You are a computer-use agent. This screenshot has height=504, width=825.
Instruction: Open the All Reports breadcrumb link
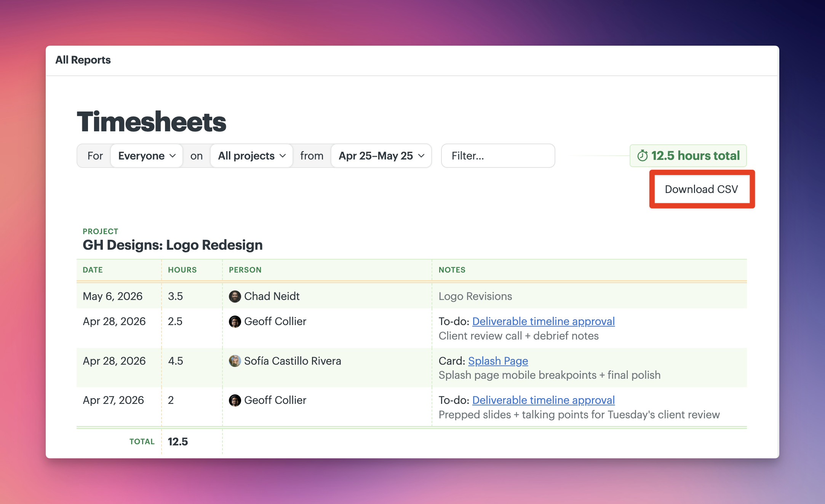(x=83, y=60)
